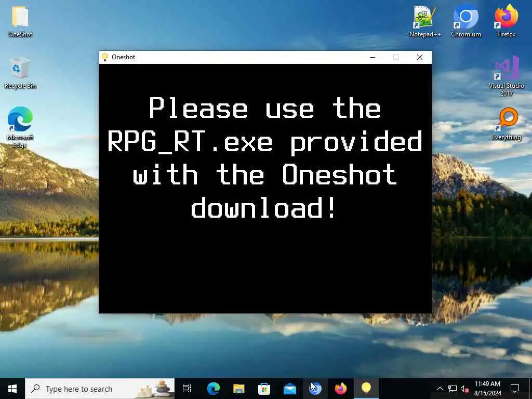Click the muted volume tray icon
The image size is (532, 399).
click(x=464, y=389)
